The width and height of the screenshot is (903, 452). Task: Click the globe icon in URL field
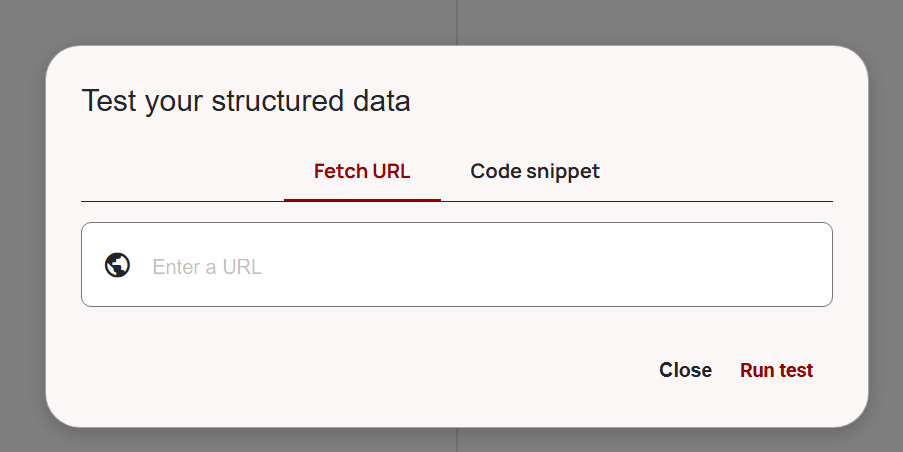(117, 265)
